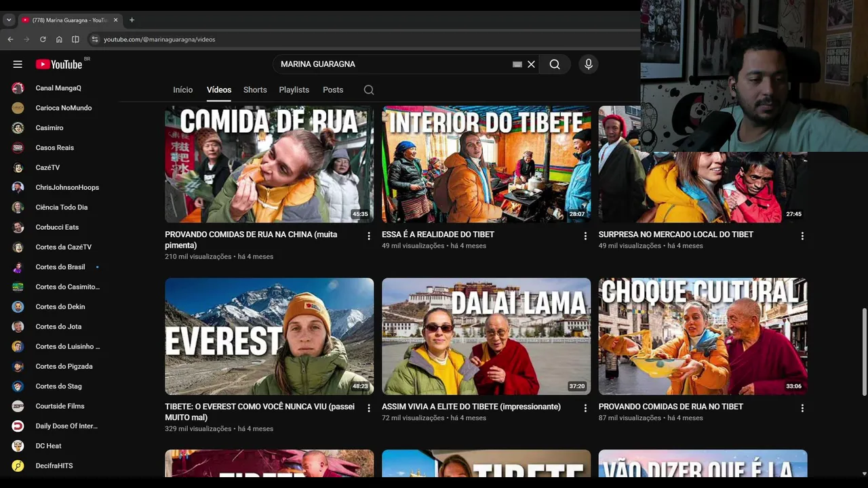Open the INTERIOR DO TIBETE thumbnail
The height and width of the screenshot is (488, 868).
point(486,164)
